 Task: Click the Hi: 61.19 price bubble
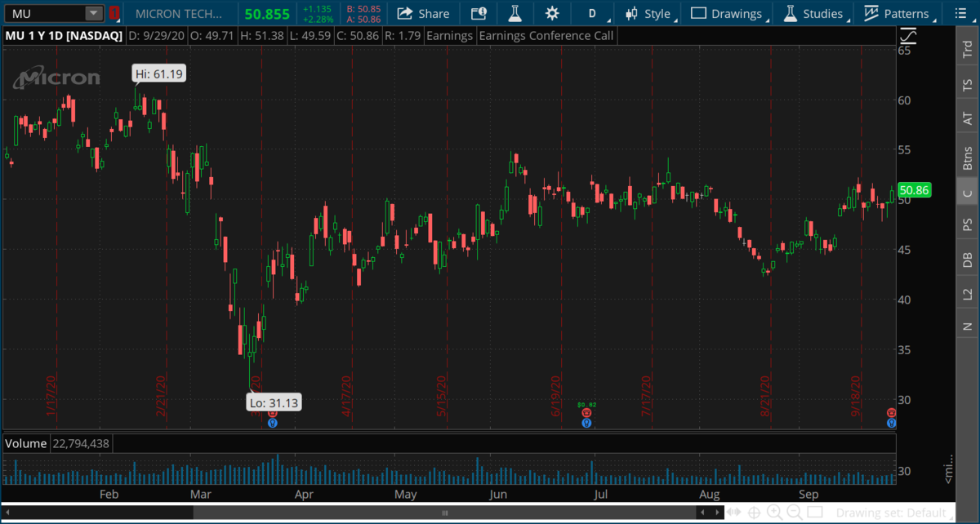click(x=159, y=73)
